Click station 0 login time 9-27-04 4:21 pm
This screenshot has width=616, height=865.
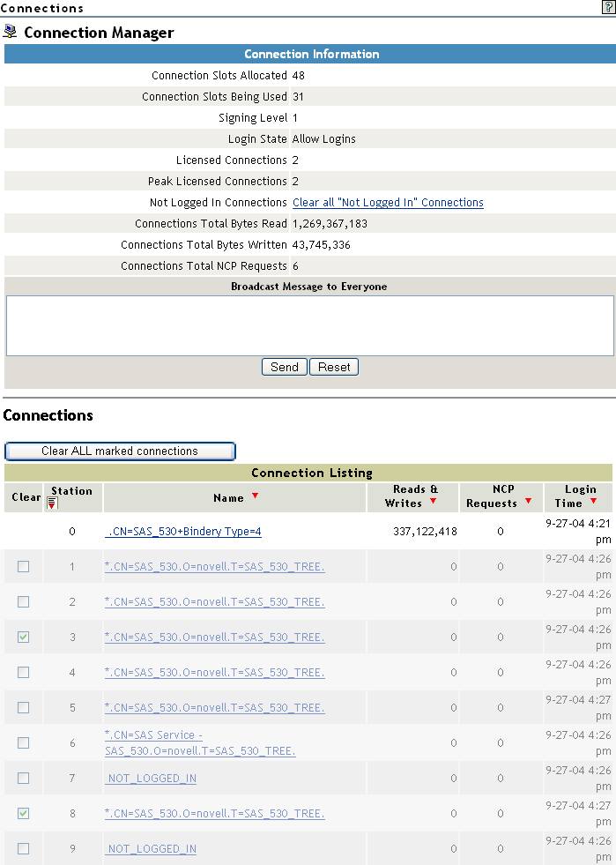(578, 531)
